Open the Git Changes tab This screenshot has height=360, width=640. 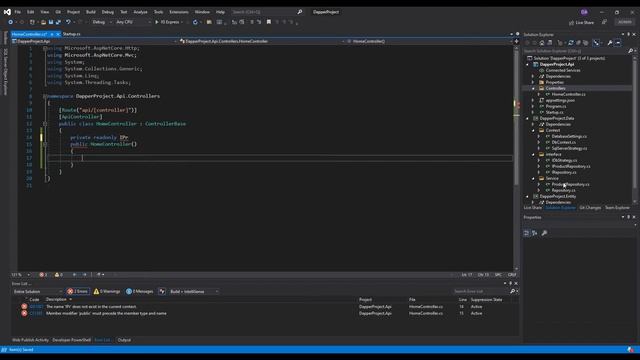click(x=590, y=208)
